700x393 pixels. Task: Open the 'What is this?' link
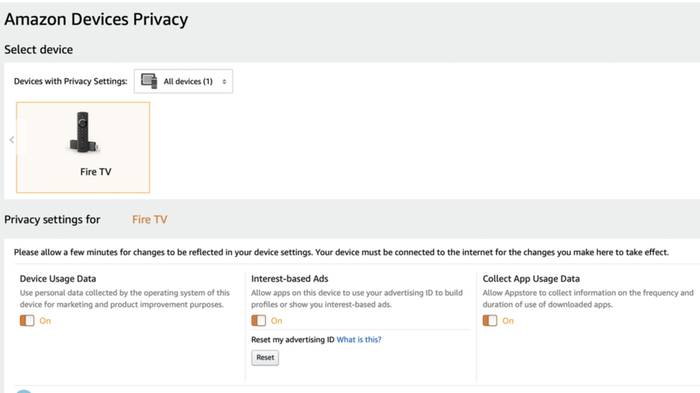pyautogui.click(x=359, y=339)
